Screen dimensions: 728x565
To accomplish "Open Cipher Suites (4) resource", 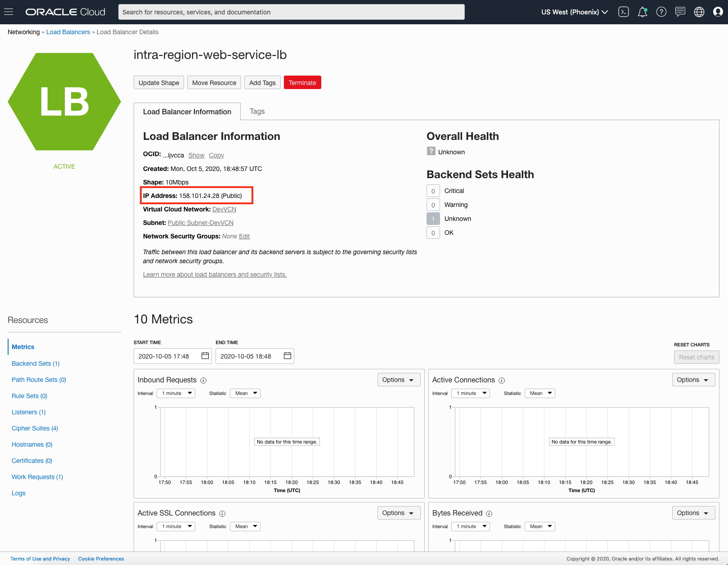I will click(x=35, y=428).
